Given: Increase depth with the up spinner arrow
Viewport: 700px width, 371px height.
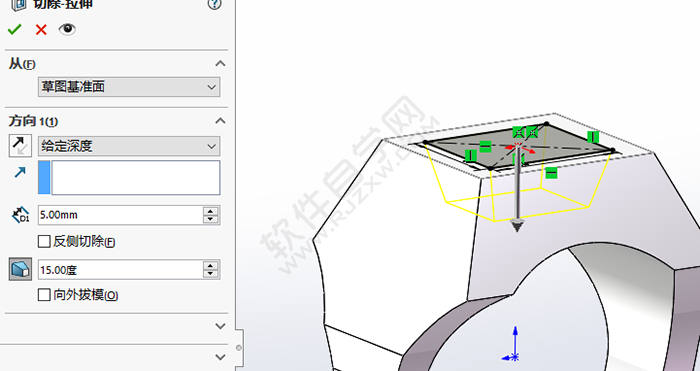Looking at the screenshot, I should click(210, 211).
